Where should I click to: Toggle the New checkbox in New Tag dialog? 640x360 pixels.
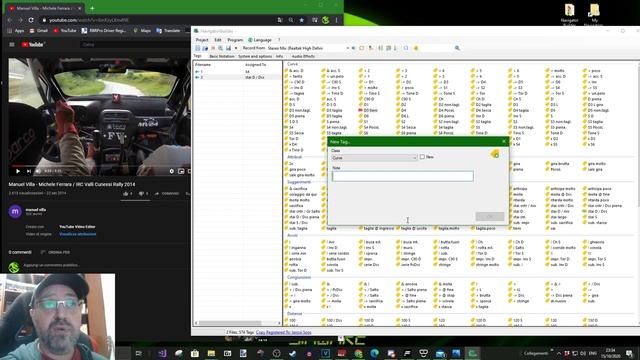click(422, 157)
